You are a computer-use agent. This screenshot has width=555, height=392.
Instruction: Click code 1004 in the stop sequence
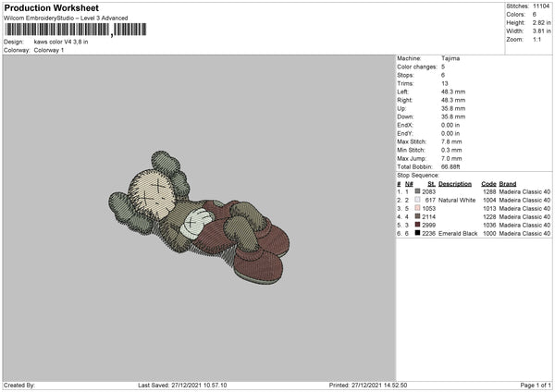[x=489, y=200]
